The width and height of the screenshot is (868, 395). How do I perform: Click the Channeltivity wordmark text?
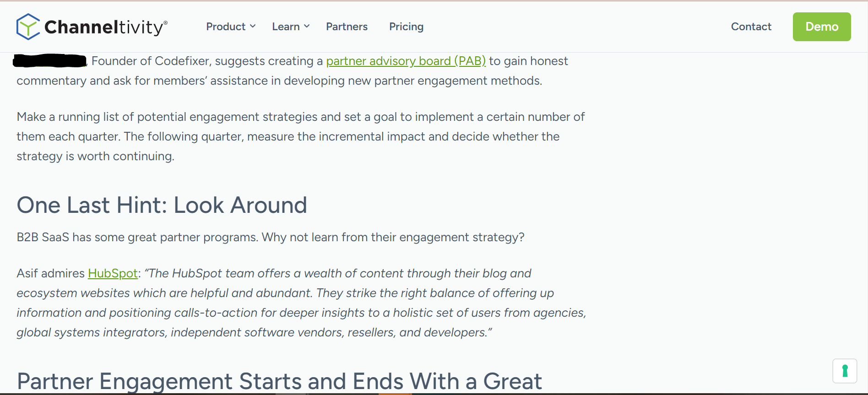[x=105, y=27]
